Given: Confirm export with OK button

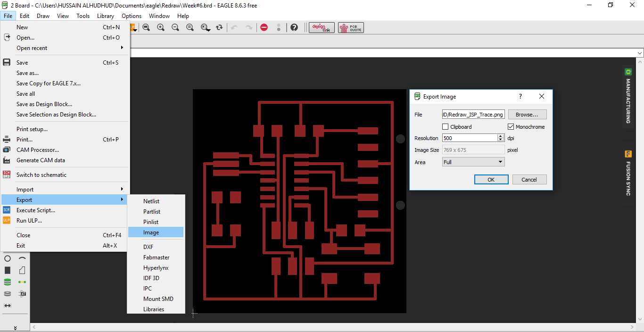Looking at the screenshot, I should click(x=491, y=179).
